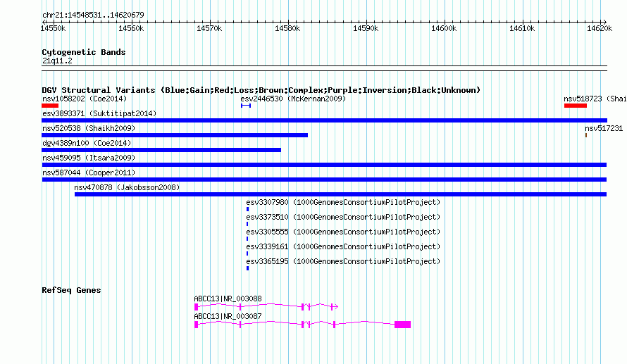Select the 21q11.2 band label
Screen dimensions: 627x364
[x=57, y=61]
